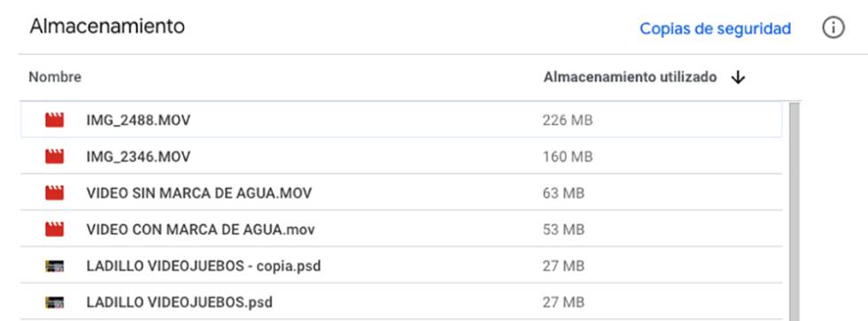
Task: Select LADILLO VIDEOJUEBOS - copia.psd file
Action: point(204,266)
